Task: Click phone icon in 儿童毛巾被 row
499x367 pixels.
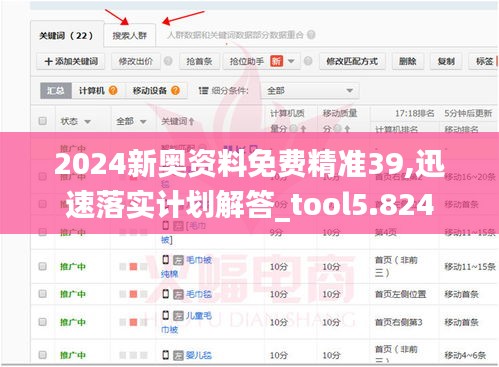Action: coord(166,315)
